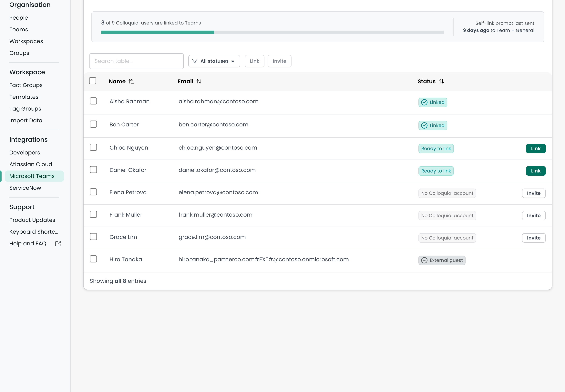Click the Name column header
This screenshot has height=392, width=565.
121,82
